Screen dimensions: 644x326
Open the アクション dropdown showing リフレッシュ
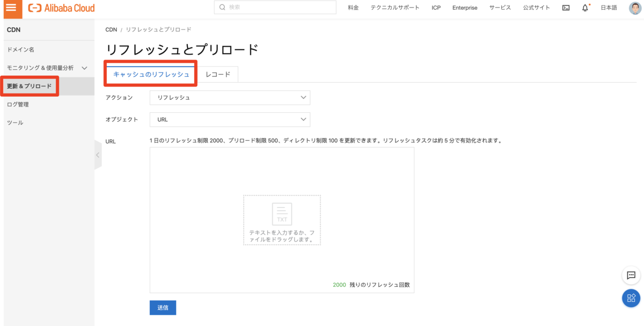230,98
